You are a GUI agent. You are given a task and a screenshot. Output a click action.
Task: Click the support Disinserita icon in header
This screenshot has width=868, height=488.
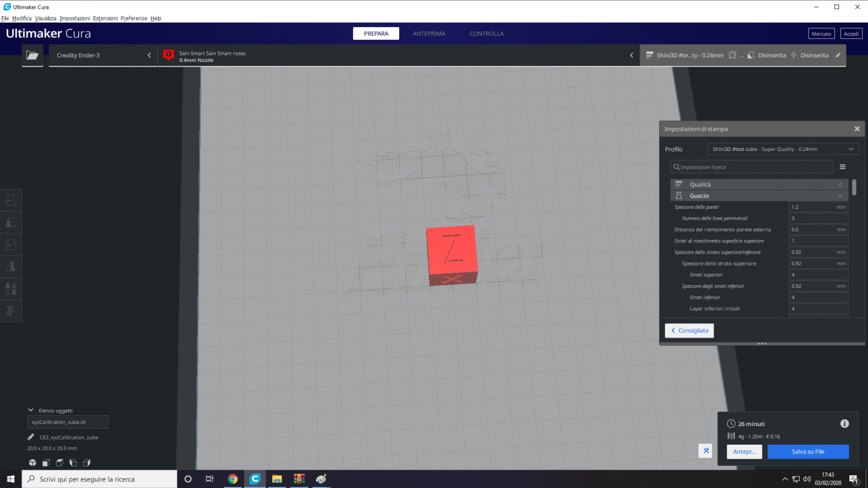pyautogui.click(x=751, y=56)
